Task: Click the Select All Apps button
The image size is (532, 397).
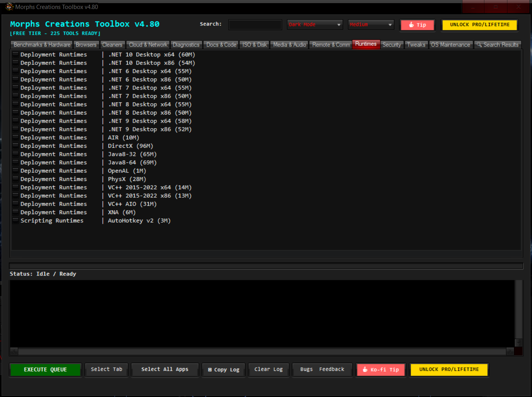Action: click(165, 369)
